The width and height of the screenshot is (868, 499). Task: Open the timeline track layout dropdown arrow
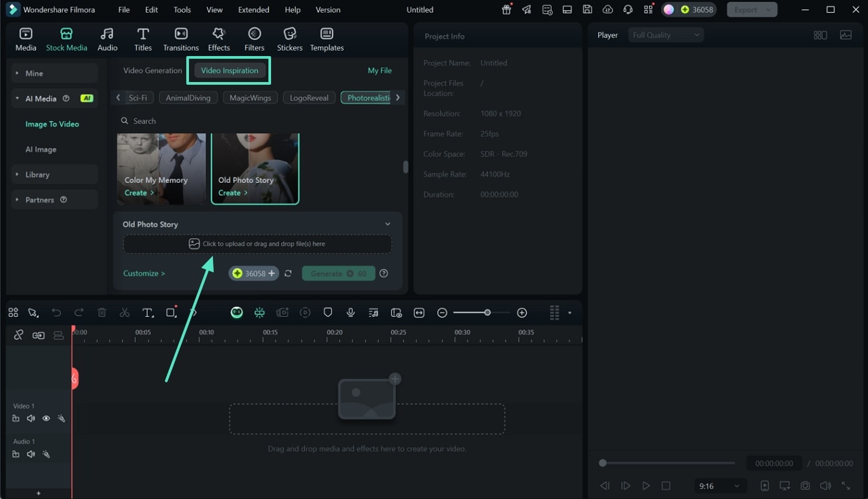570,312
